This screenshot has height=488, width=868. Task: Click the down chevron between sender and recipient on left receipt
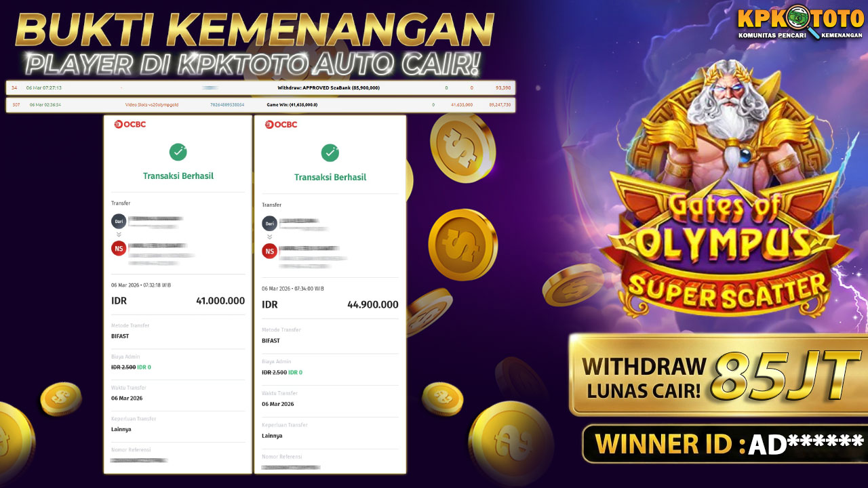tap(119, 235)
